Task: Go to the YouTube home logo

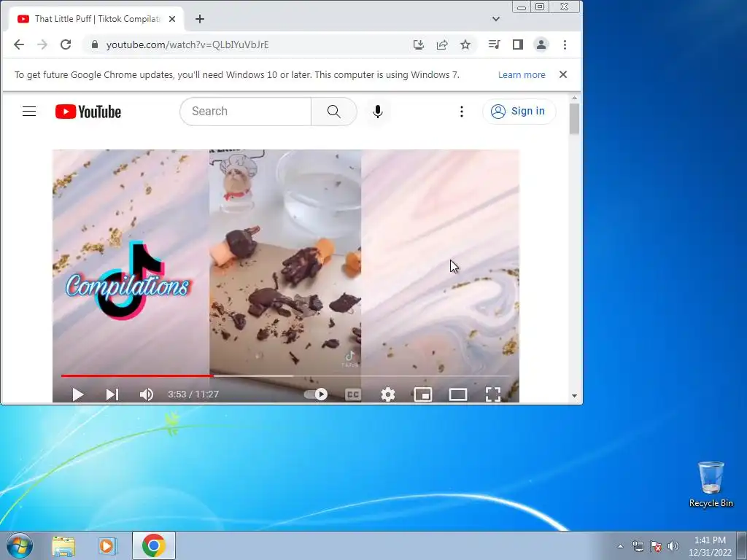Action: click(x=88, y=112)
